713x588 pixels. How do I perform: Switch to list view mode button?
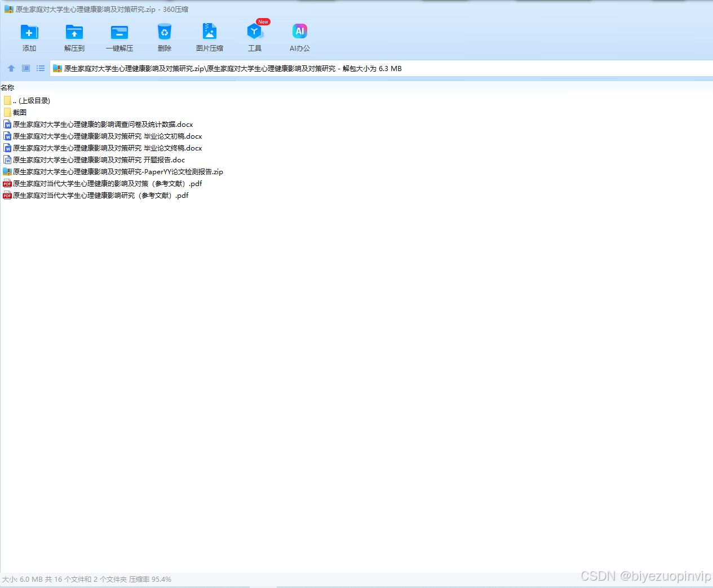pyautogui.click(x=41, y=68)
